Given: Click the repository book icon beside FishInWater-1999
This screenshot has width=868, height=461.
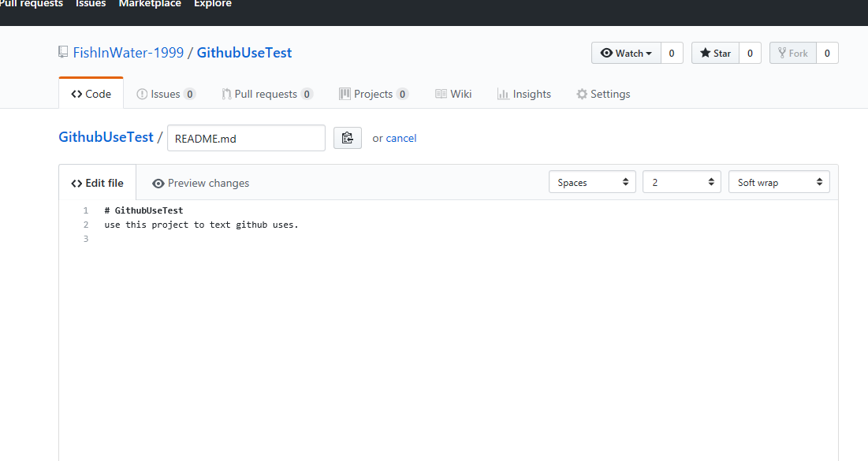Looking at the screenshot, I should (x=62, y=52).
